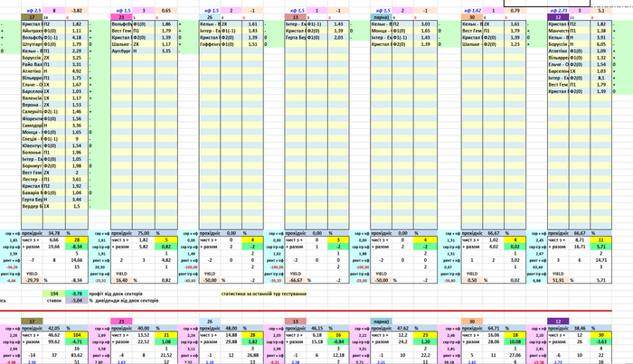Select the Гоффенгайм team cell
This screenshot has width=633, height=364.
(x=210, y=44)
